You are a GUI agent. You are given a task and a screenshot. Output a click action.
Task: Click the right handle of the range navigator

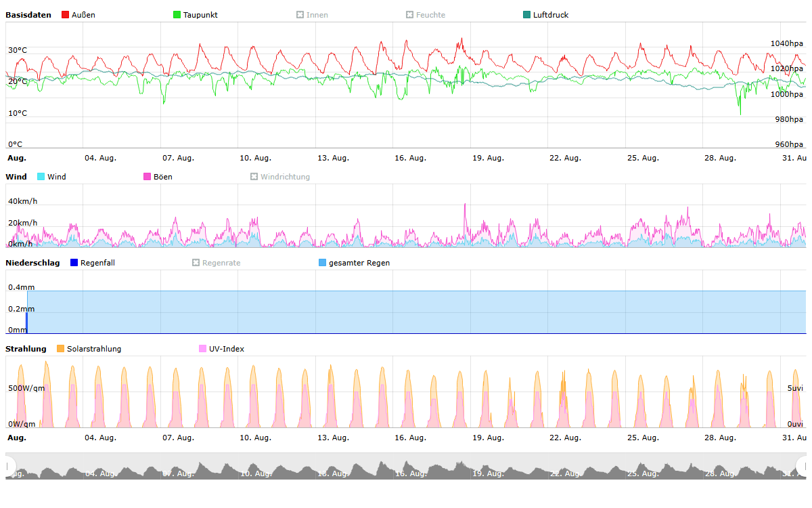803,466
